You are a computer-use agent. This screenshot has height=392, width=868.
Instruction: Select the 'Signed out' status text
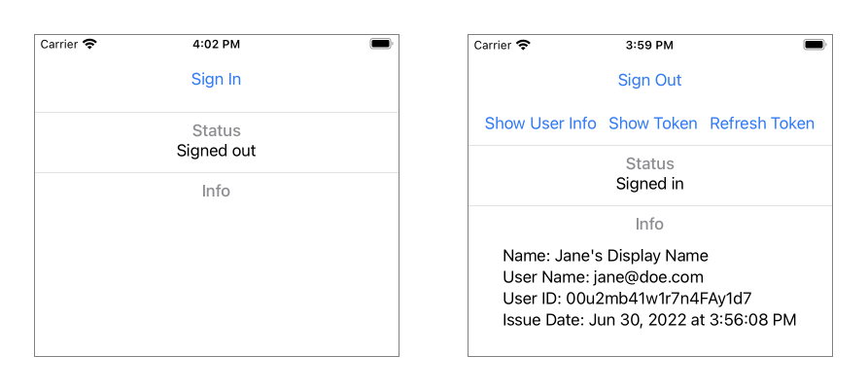pyautogui.click(x=216, y=151)
